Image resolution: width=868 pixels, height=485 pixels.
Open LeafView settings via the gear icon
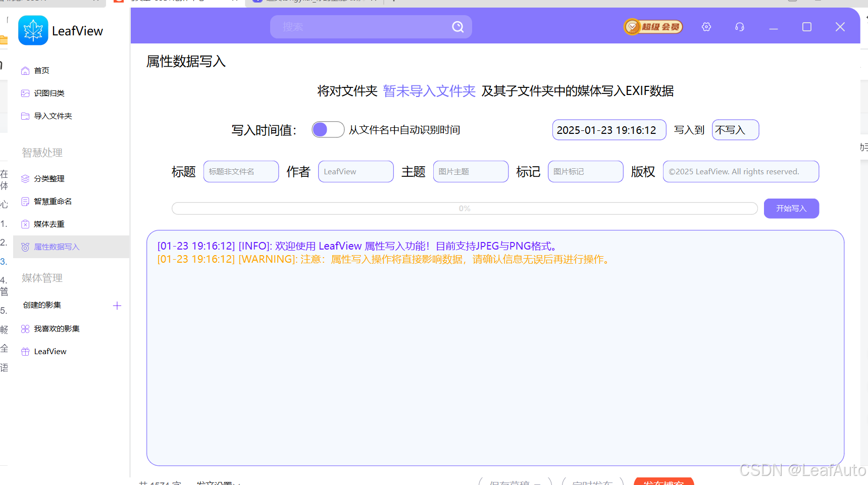(706, 27)
